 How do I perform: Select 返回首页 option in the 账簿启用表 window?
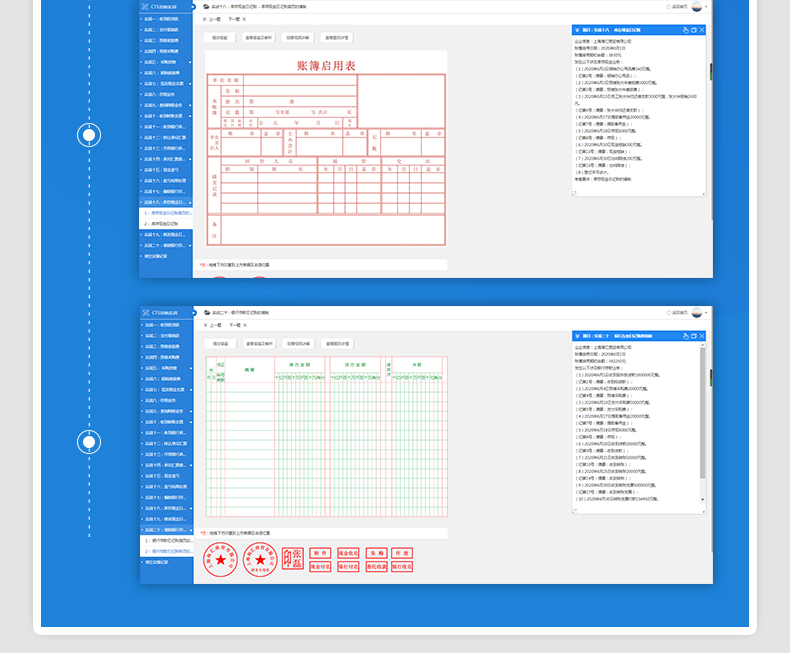[679, 6]
